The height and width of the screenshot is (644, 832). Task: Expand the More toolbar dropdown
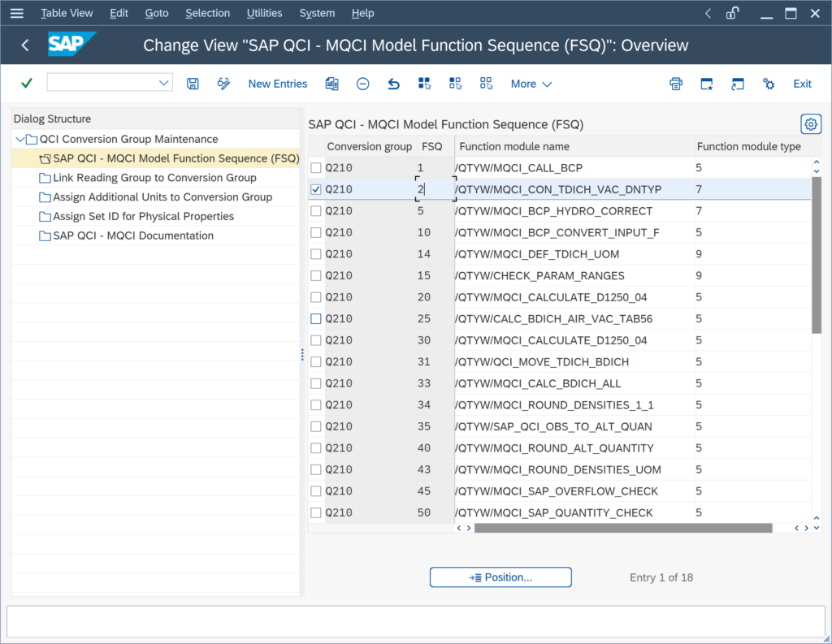(x=531, y=84)
